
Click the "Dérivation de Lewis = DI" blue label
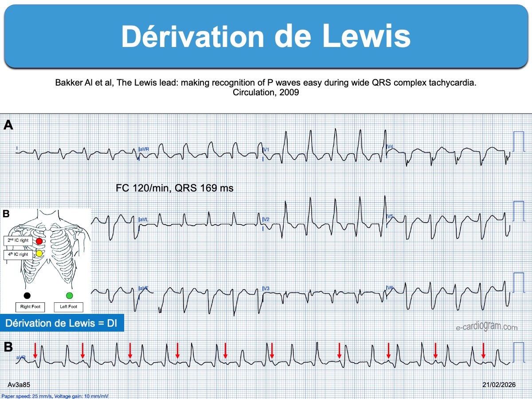pos(61,323)
